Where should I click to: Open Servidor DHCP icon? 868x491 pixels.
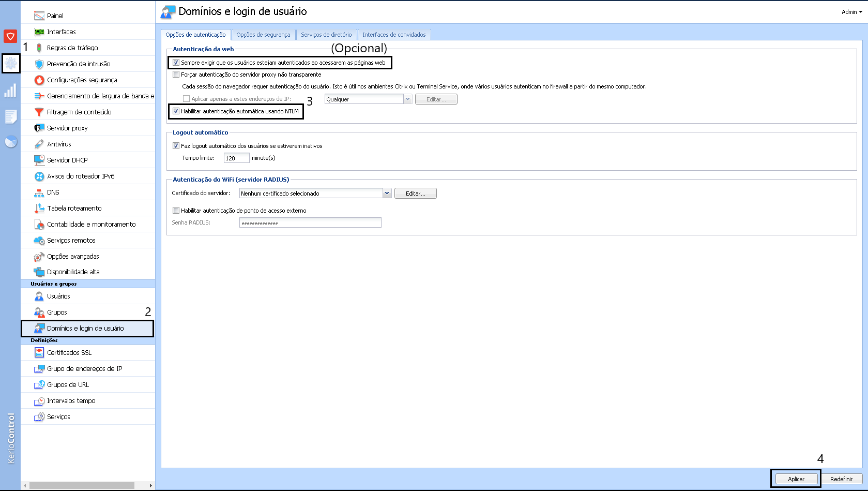point(39,160)
